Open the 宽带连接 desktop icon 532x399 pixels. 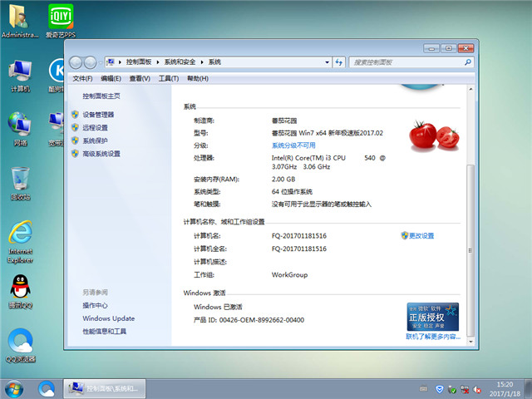[x=57, y=129]
